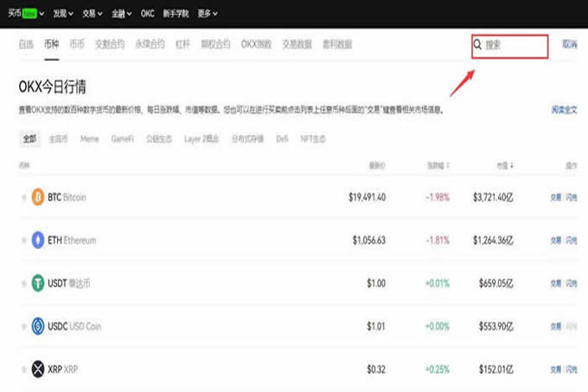The height and width of the screenshot is (392, 588).
Task: Toggle the ETH favorite star
Action: click(x=23, y=240)
